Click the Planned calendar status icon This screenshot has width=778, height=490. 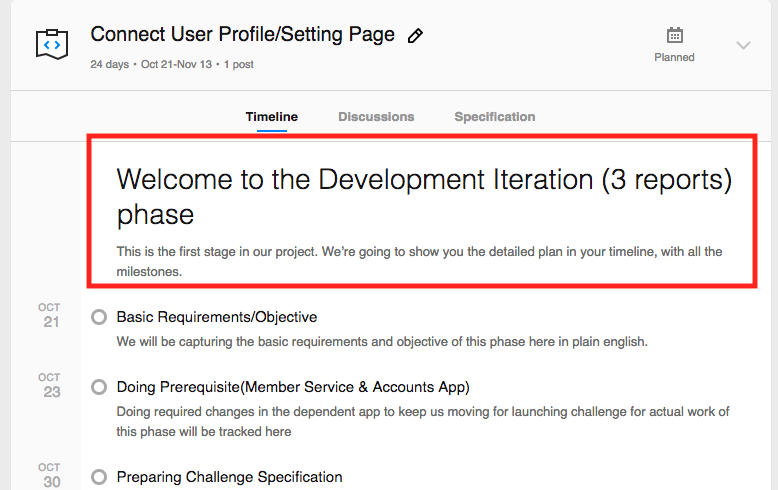675,35
